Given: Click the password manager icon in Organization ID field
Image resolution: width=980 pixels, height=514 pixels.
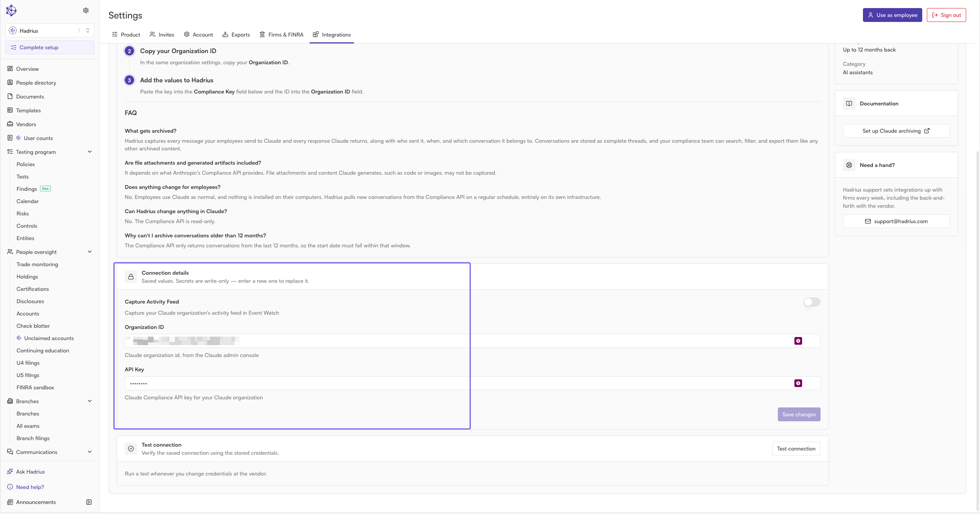Looking at the screenshot, I should coord(798,341).
